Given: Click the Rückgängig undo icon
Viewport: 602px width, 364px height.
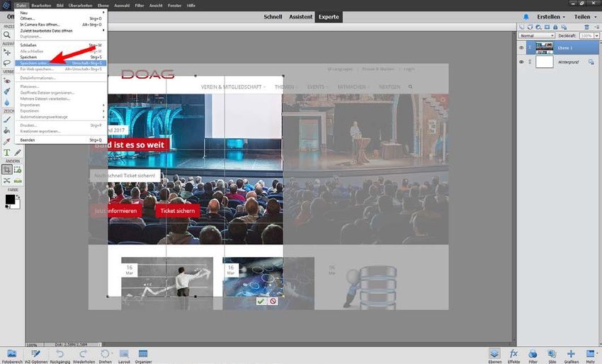Looking at the screenshot, I should click(60, 353).
